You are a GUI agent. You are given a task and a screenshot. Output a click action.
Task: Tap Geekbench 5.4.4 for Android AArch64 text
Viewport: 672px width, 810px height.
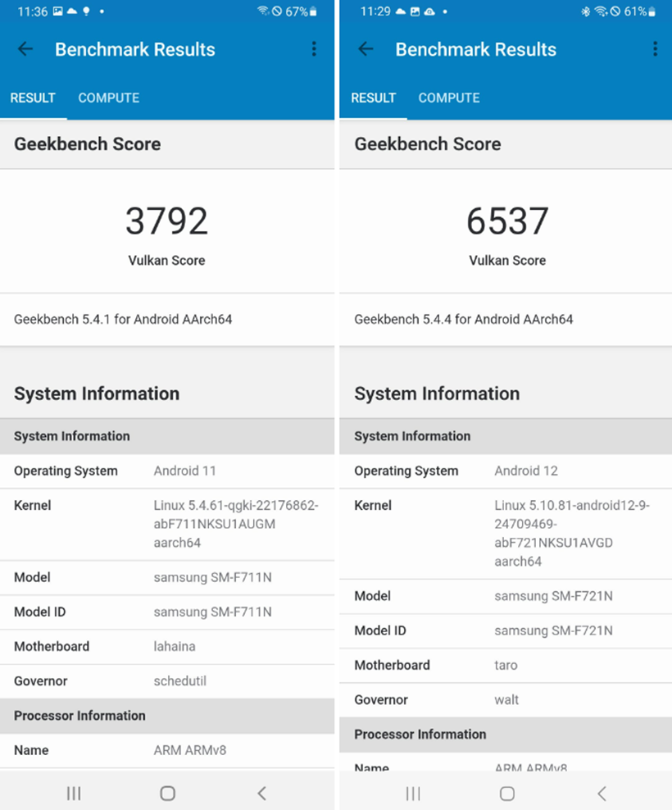coord(463,319)
